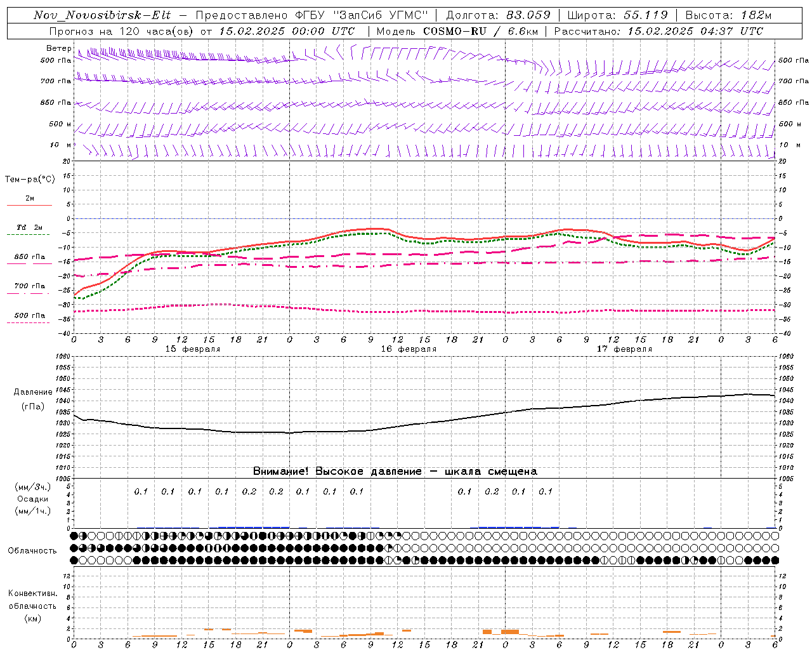
Task: Click the '2м' temperature legend entry
Action: (x=30, y=199)
